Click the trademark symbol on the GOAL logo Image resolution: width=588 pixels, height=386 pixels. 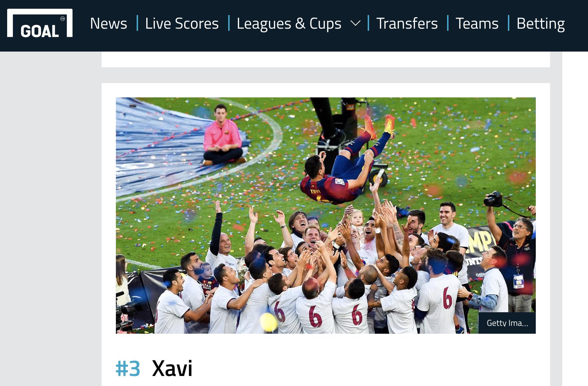coord(63,19)
